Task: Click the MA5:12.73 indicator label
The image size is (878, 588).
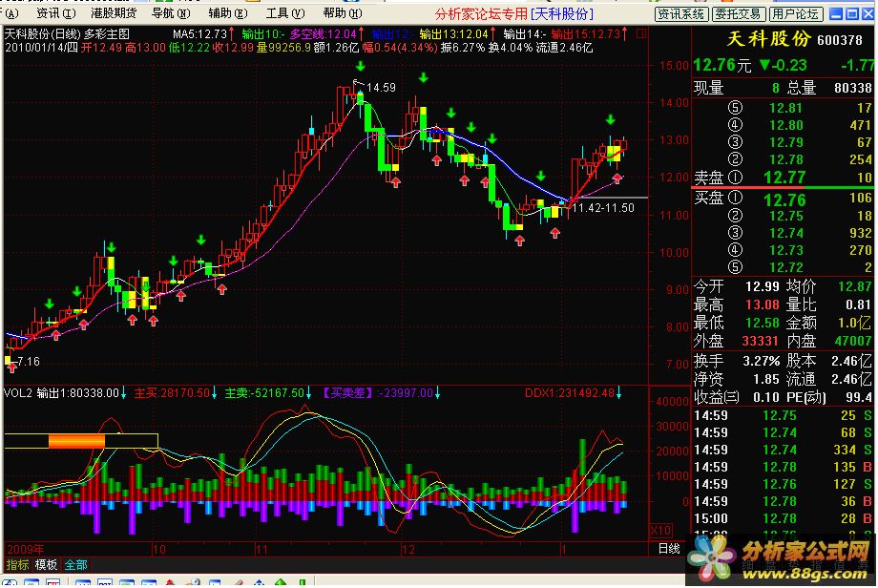Action: 199,34
